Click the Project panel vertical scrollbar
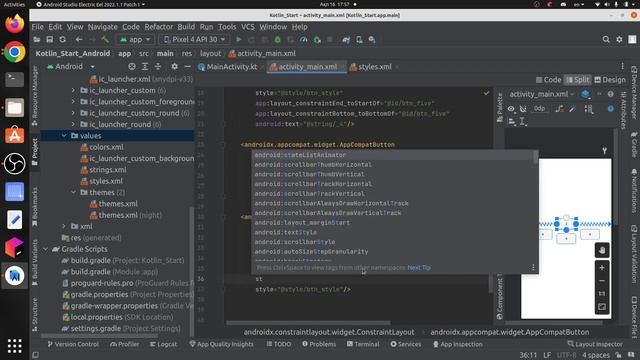 point(191,269)
